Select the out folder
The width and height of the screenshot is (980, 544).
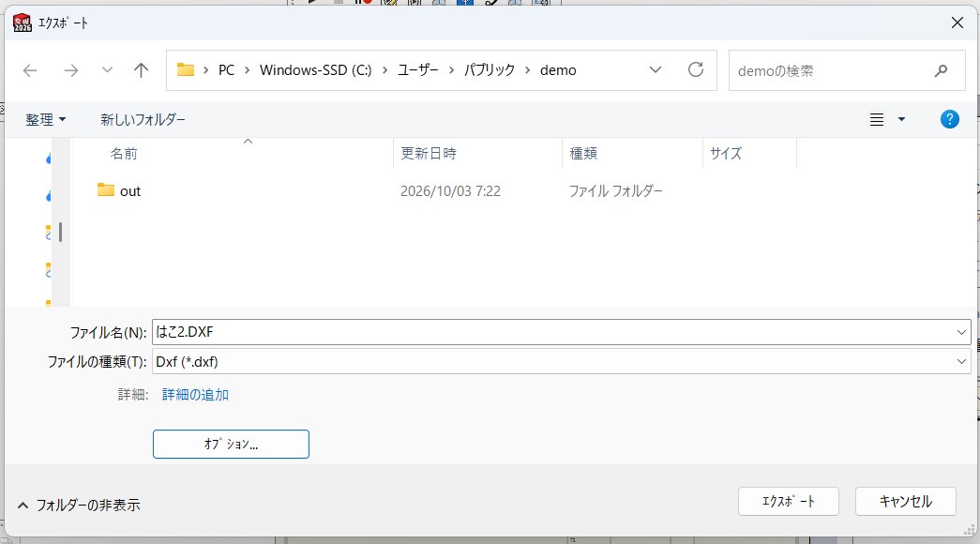[130, 191]
